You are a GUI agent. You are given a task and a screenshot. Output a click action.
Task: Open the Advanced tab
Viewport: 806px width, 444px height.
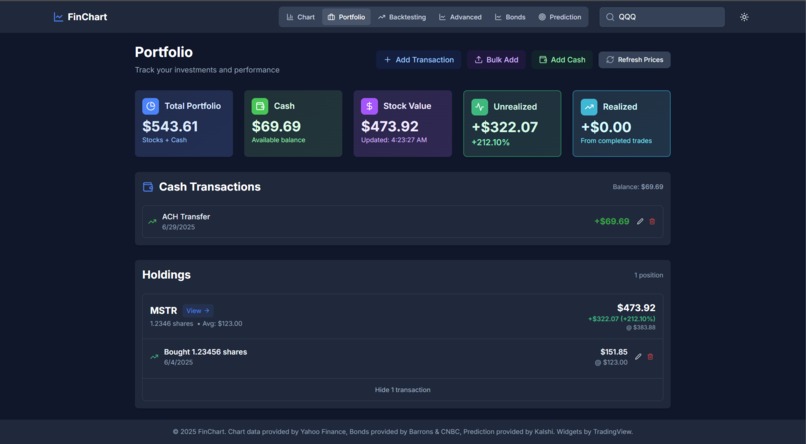460,17
